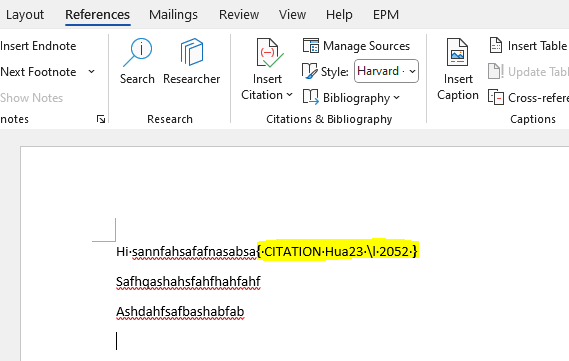Expand the Insert Citation dropdown
The image size is (569, 361).
289,95
